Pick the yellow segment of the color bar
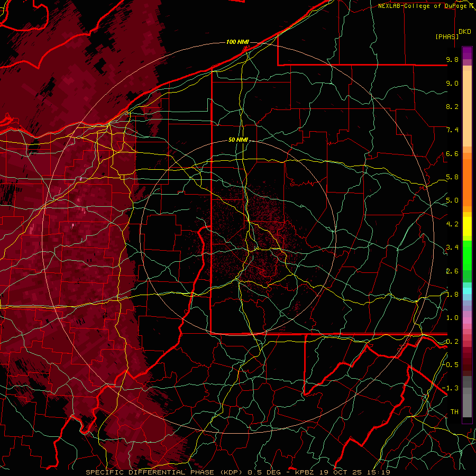 click(x=467, y=226)
